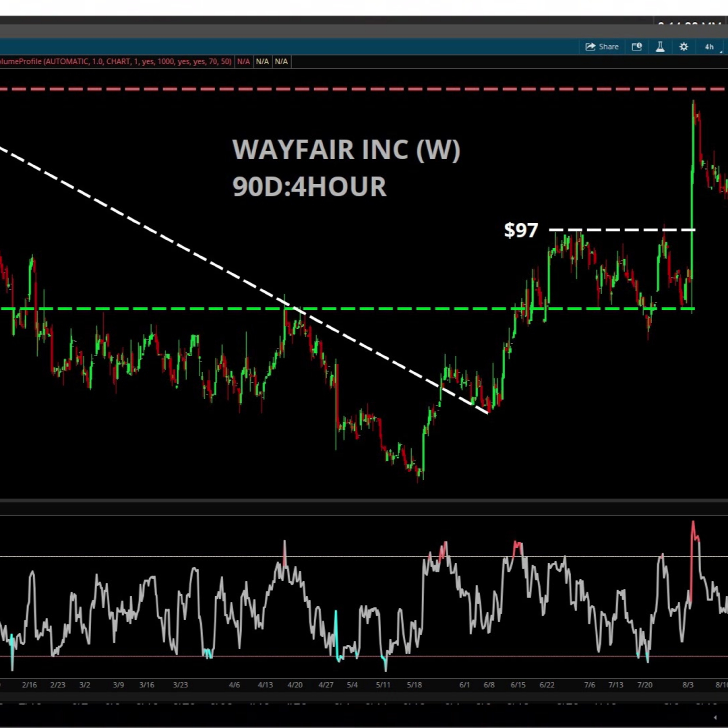This screenshot has height=728, width=728.
Task: Click the 3/2 date label
Action: [x=85, y=685]
